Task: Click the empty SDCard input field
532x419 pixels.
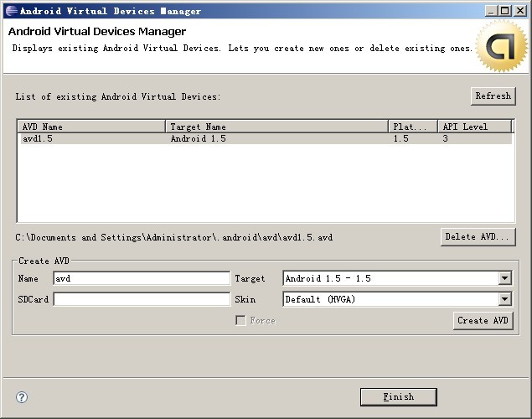Action: [142, 299]
